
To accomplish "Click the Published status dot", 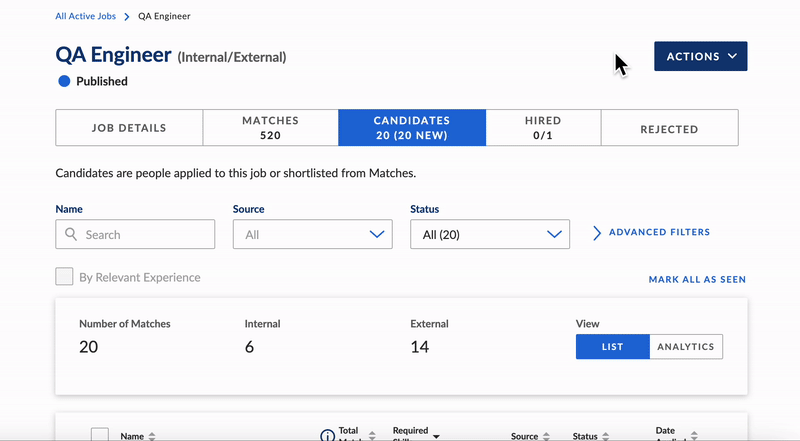I will (64, 81).
